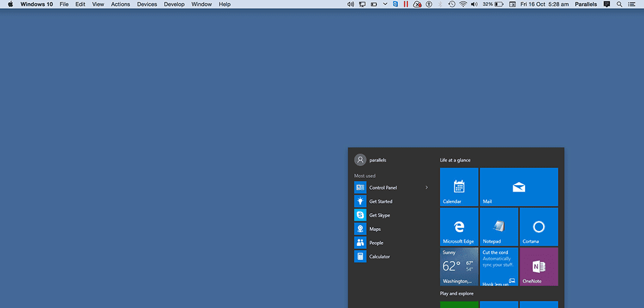This screenshot has width=644, height=308.
Task: Click the cloud sync error icon
Action: click(417, 4)
